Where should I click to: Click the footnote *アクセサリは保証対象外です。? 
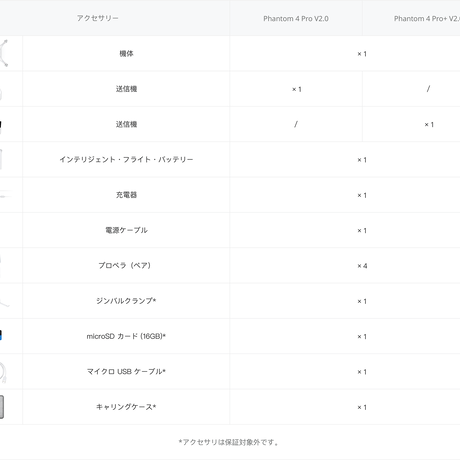229,442
